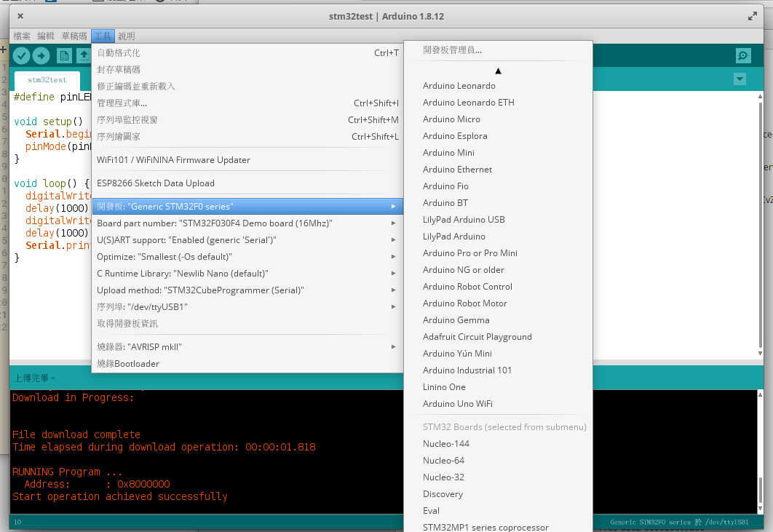Select Arduino Fio board
This screenshot has width=773, height=532.
498,186
